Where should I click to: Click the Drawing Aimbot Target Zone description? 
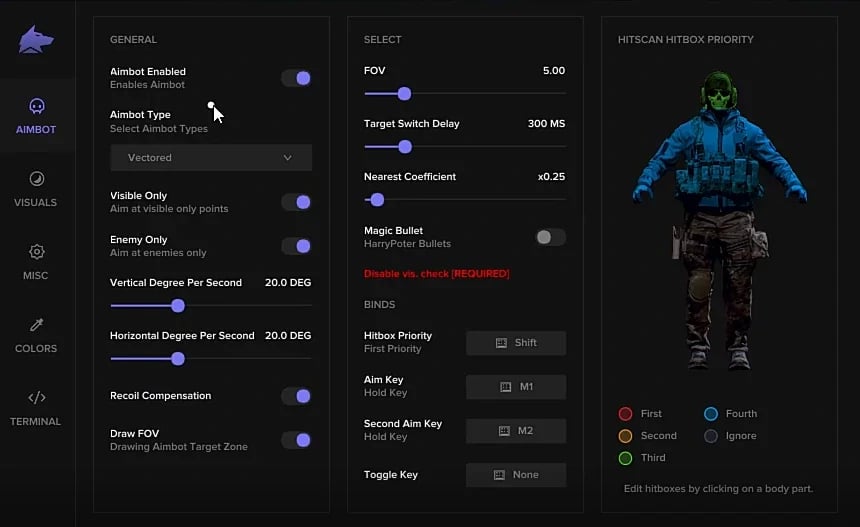pos(179,446)
